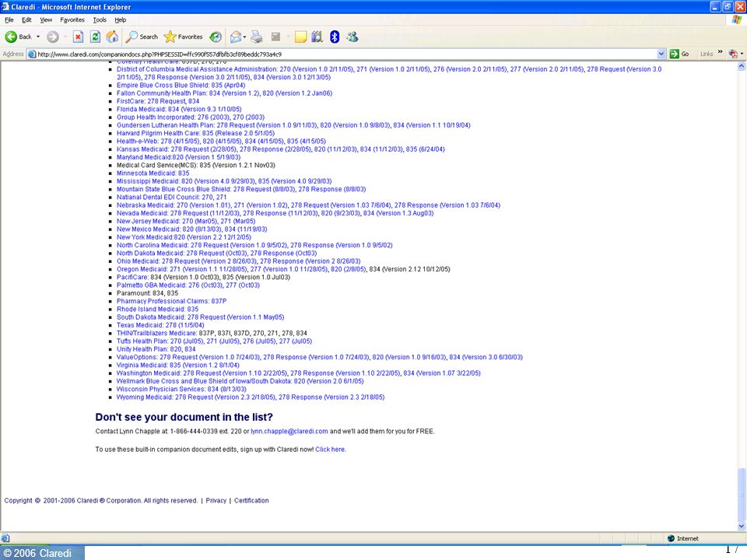Open the Edit menu
The width and height of the screenshot is (747, 560).
[26, 20]
